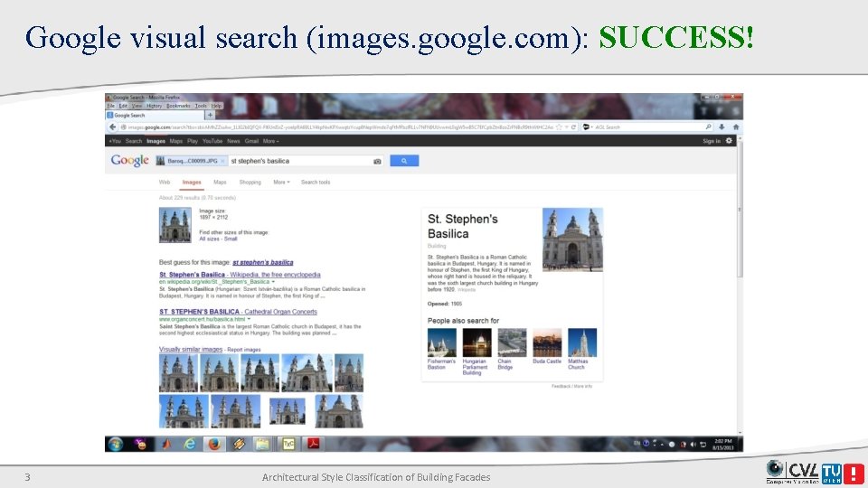Click the queried basilica thumbnail beside Image size
The height and width of the screenshot is (488, 868).
point(175,225)
